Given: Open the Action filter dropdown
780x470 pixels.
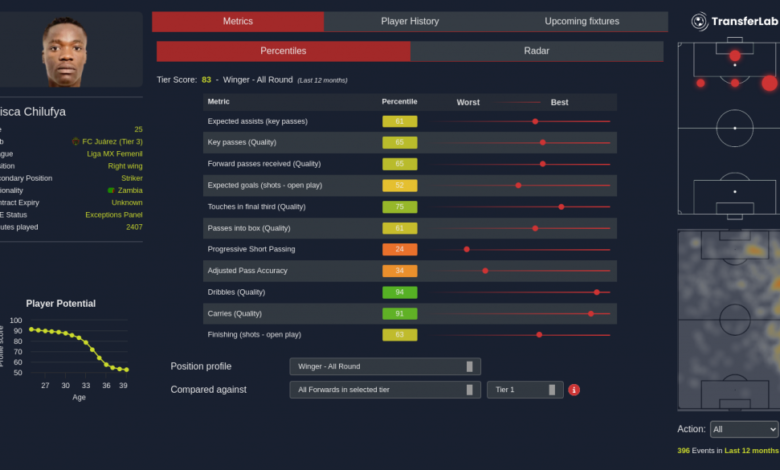Looking at the screenshot, I should coord(743,429).
